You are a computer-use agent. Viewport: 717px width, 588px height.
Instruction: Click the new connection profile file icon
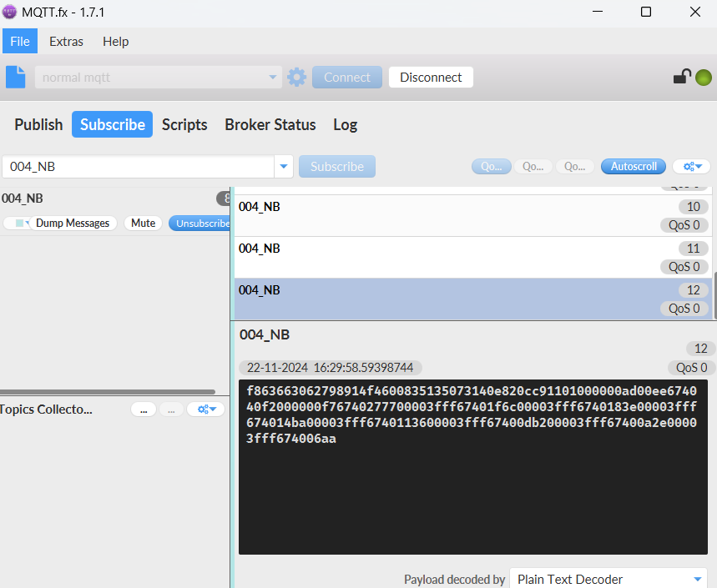tap(16, 78)
